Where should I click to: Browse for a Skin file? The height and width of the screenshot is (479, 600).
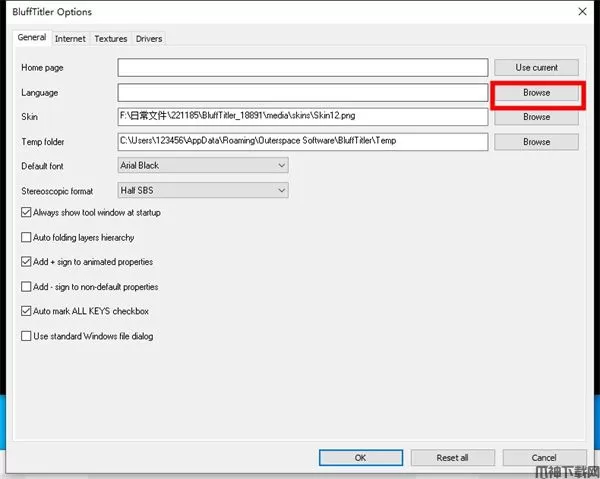click(x=536, y=117)
